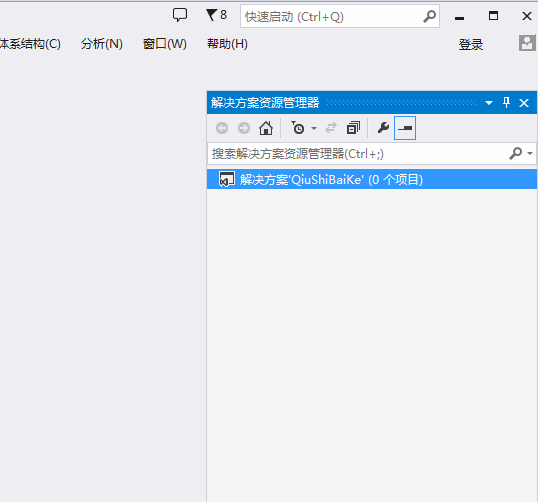The height and width of the screenshot is (502, 538).
Task: Maximize the Visual Studio window
Action: [x=493, y=16]
